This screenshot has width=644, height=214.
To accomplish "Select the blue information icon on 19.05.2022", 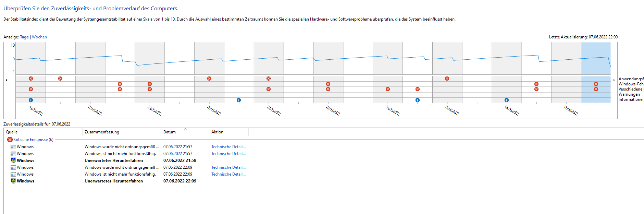I will pos(31,100).
